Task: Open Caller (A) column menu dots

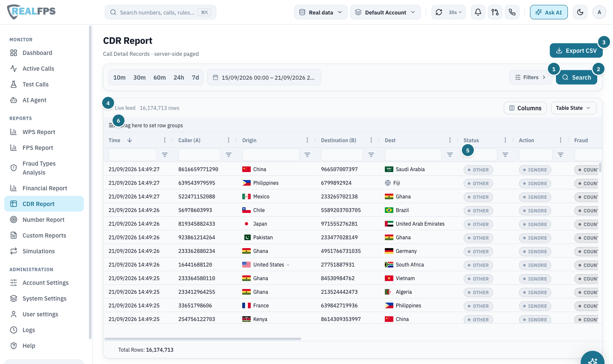Action: pos(229,140)
